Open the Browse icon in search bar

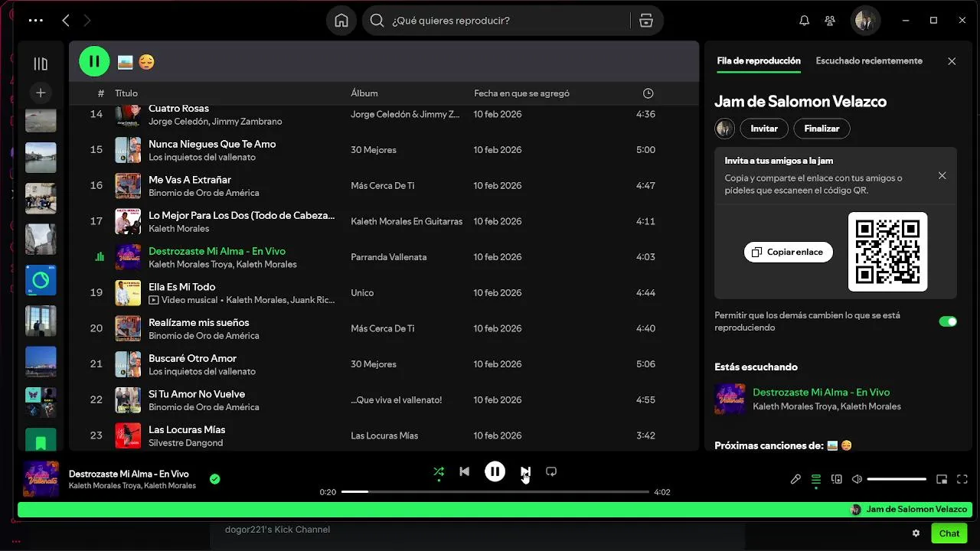pos(646,21)
